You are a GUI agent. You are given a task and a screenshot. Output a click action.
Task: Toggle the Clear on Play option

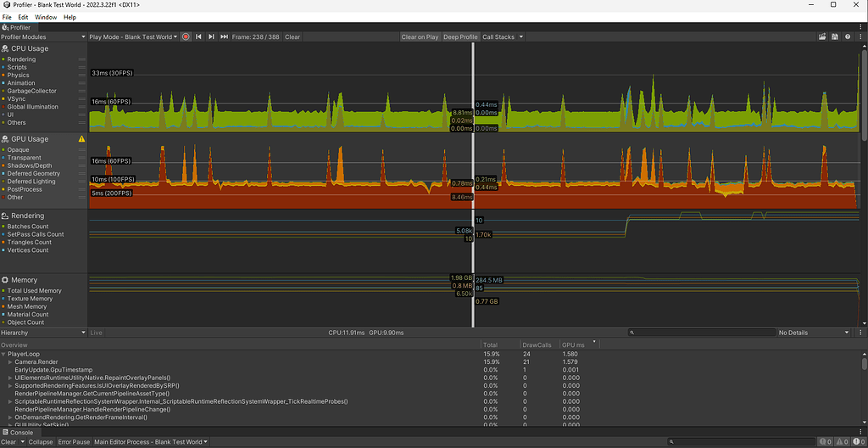[420, 37]
